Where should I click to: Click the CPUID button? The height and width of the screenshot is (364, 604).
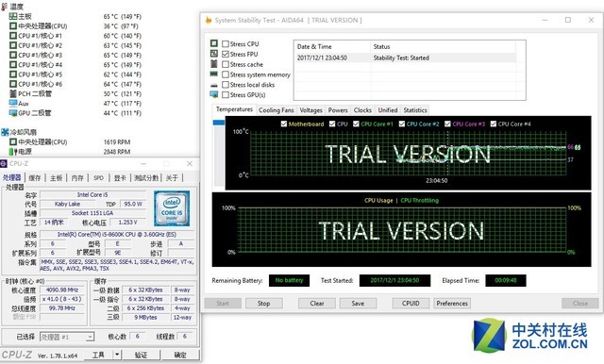coord(411,304)
